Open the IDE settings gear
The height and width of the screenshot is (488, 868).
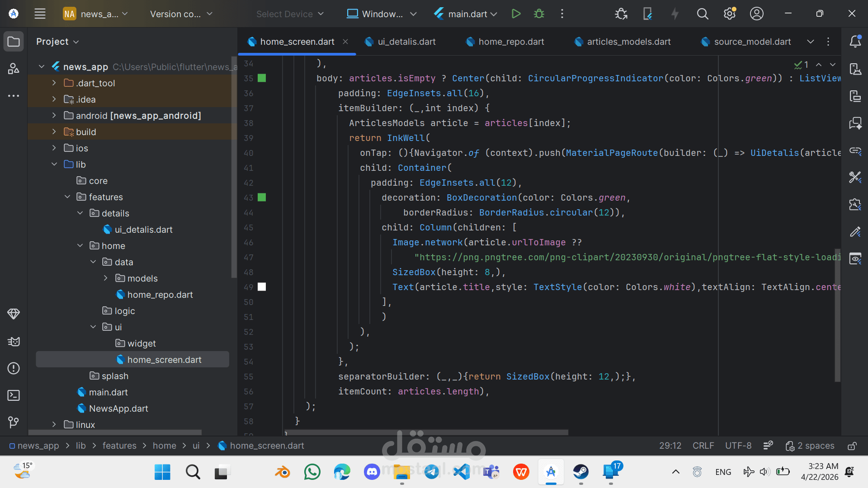(x=729, y=14)
